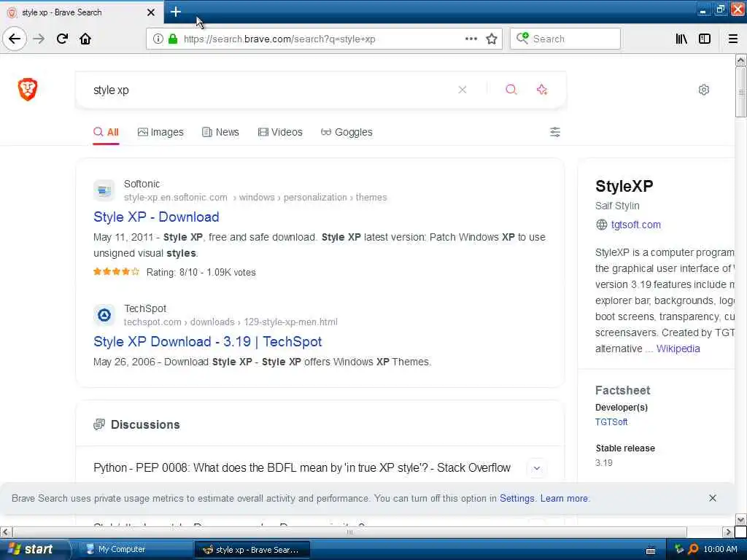The height and width of the screenshot is (560, 747).
Task: Click the style xp - Brave Search taskbar button
Action: pos(252,549)
